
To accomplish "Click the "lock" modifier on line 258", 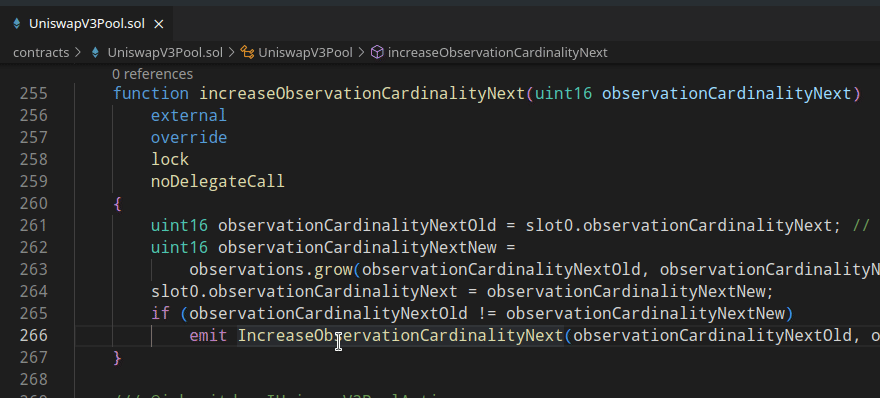I will pyautogui.click(x=170, y=159).
